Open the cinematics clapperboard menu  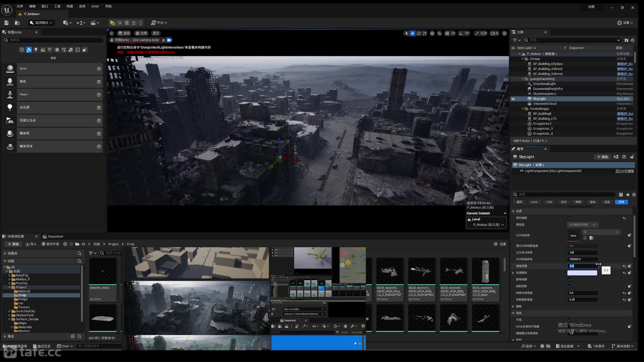(x=95, y=23)
